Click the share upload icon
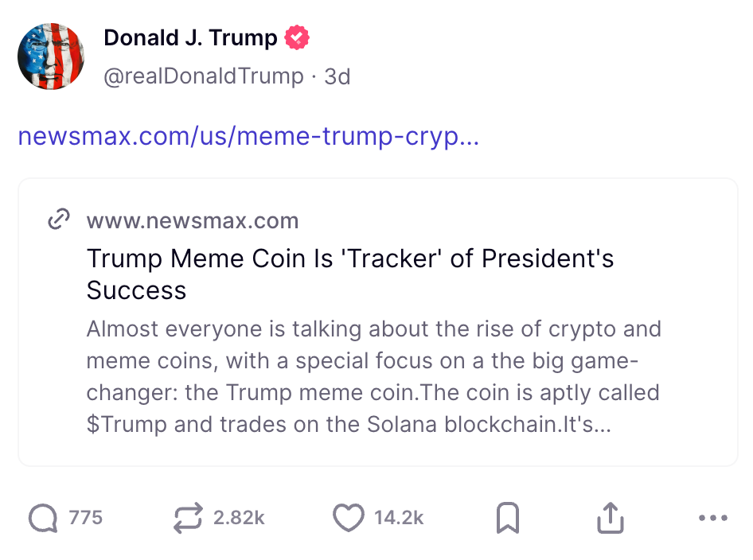This screenshot has height=560, width=753. (610, 519)
